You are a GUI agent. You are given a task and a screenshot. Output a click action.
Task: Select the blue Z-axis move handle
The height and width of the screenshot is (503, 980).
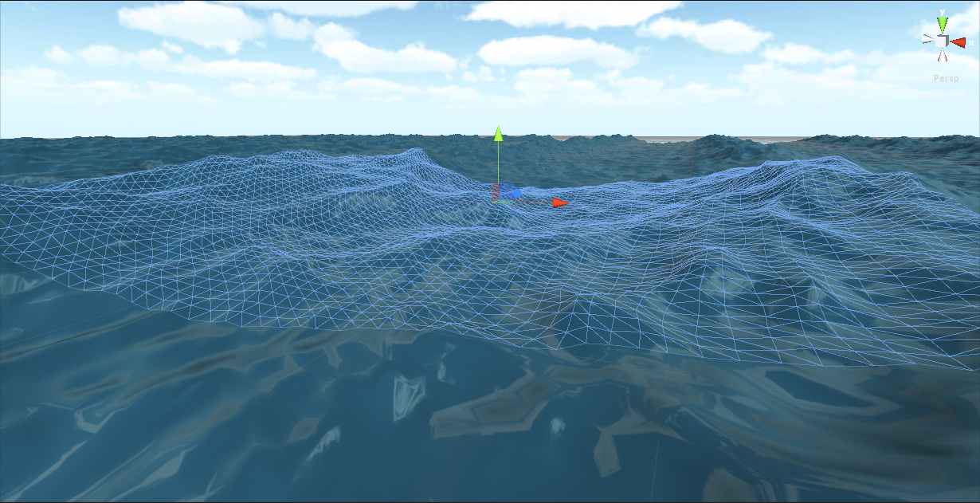(516, 193)
